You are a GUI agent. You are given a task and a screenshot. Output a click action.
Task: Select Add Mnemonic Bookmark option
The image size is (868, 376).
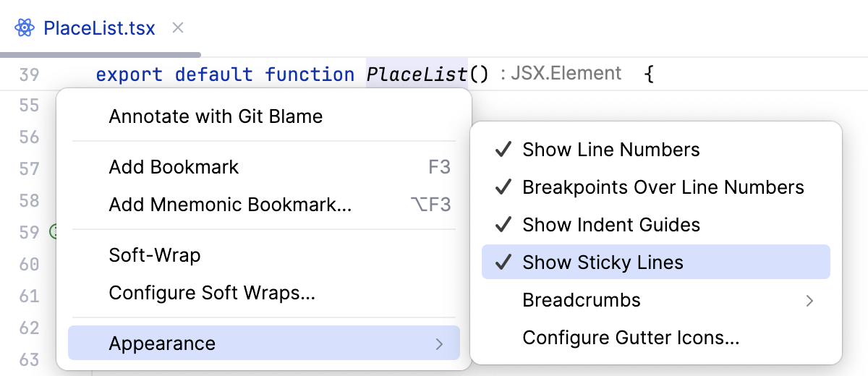[230, 205]
